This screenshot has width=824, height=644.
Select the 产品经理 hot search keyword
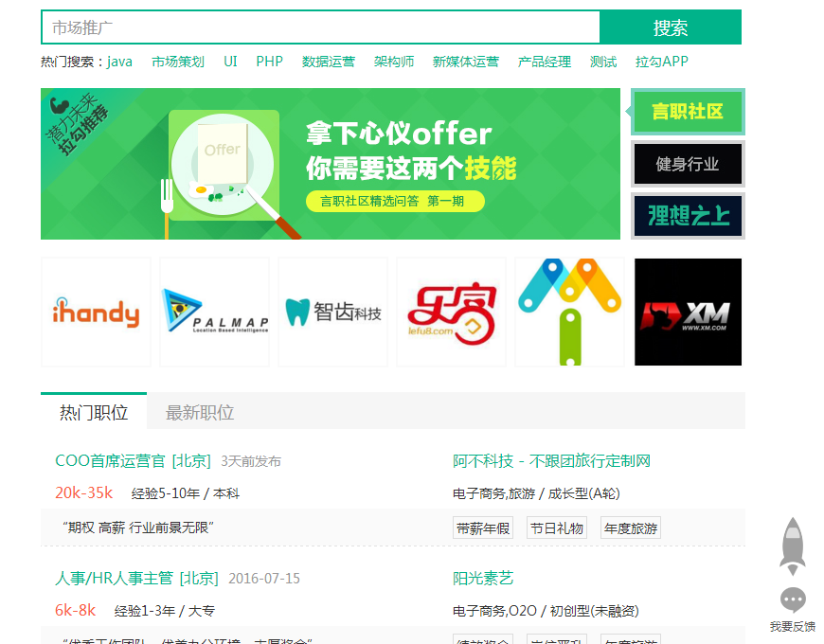[544, 61]
